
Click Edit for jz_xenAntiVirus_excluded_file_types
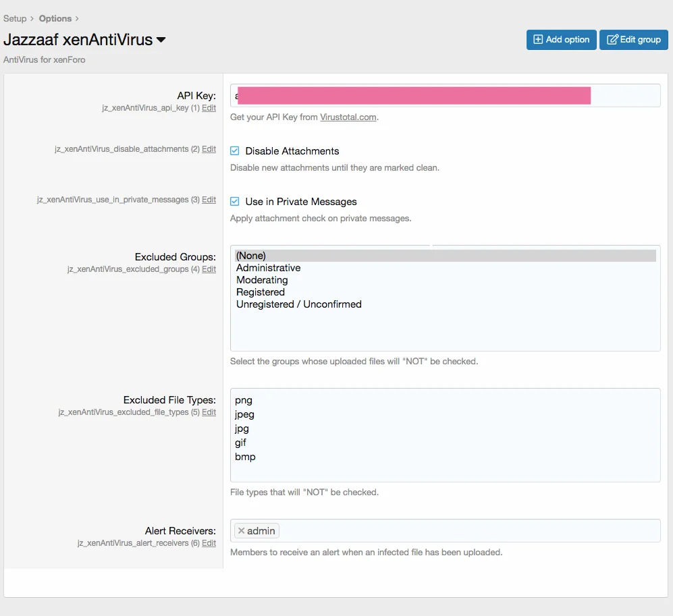click(x=209, y=412)
